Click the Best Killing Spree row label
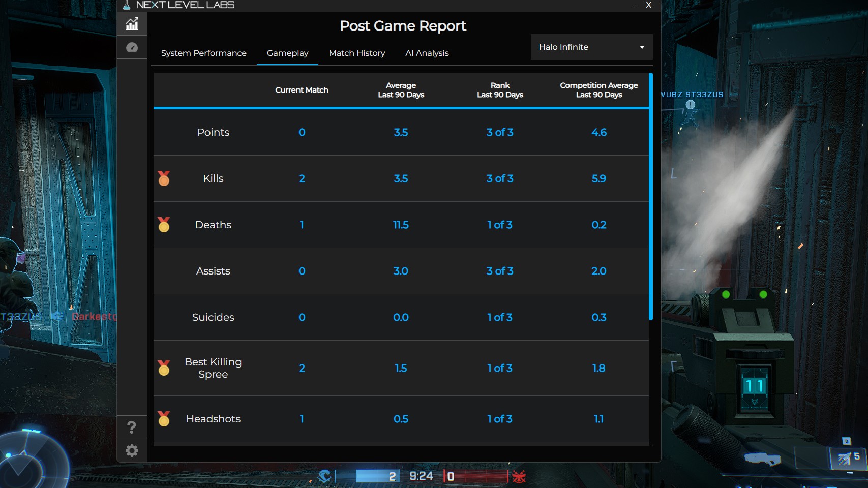This screenshot has height=488, width=868. tap(213, 368)
